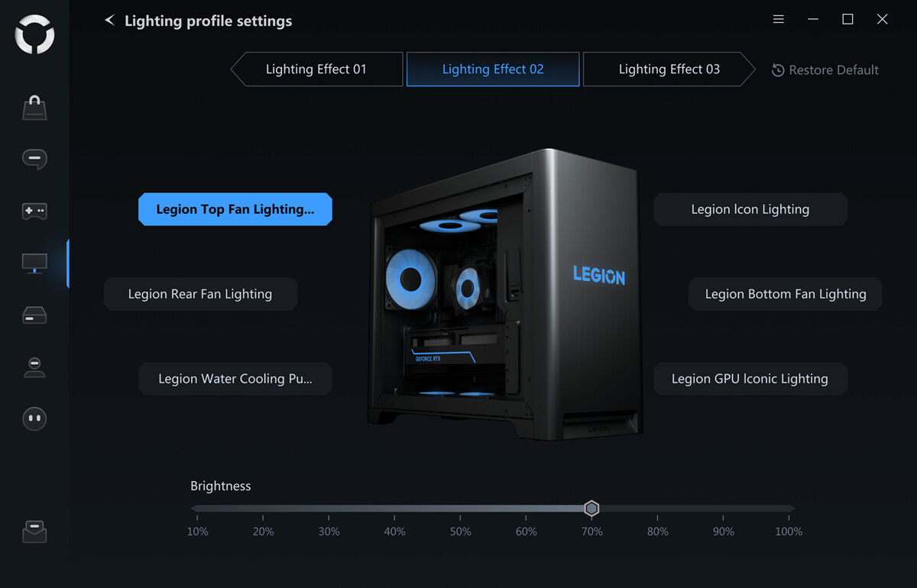917x588 pixels.
Task: Open the user profile sidebar icon
Action: (x=34, y=367)
